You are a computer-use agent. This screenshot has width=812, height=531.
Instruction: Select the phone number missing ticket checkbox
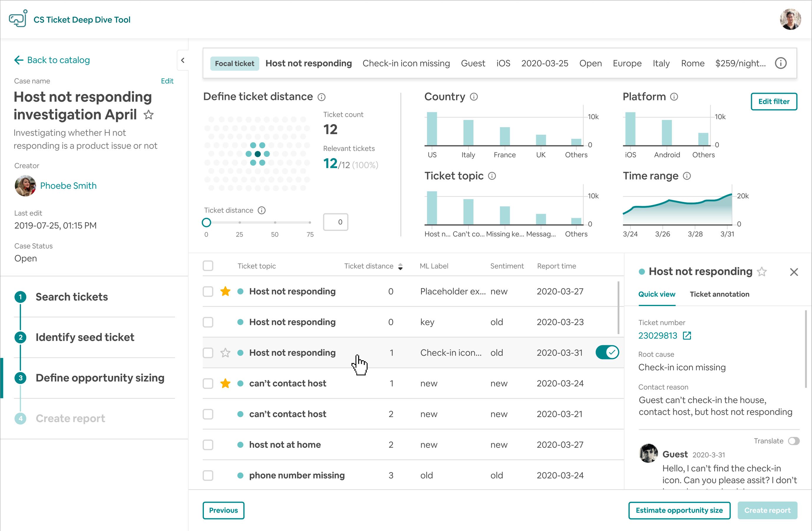pos(208,475)
